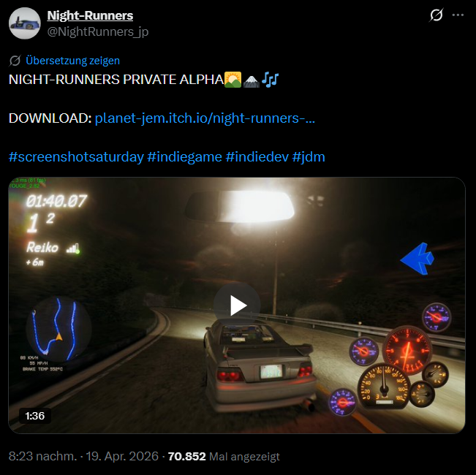Open the #screenshotsaturday hashtag
Image resolution: width=476 pixels, height=475 pixels.
tap(76, 157)
